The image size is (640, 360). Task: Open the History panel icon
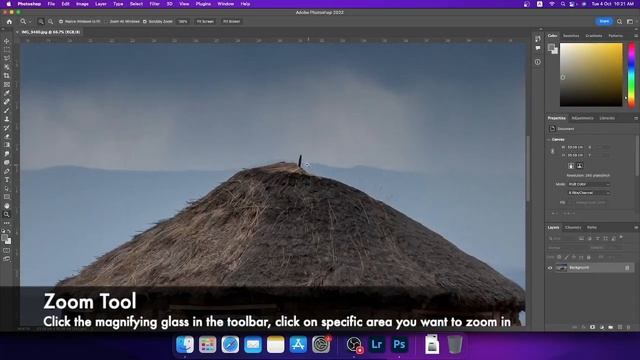(x=538, y=38)
